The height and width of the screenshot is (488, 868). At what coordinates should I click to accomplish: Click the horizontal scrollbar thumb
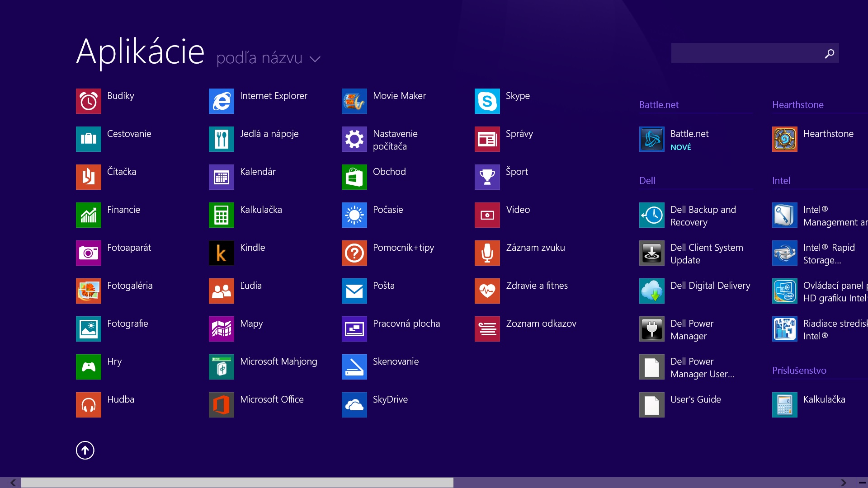pos(237,483)
